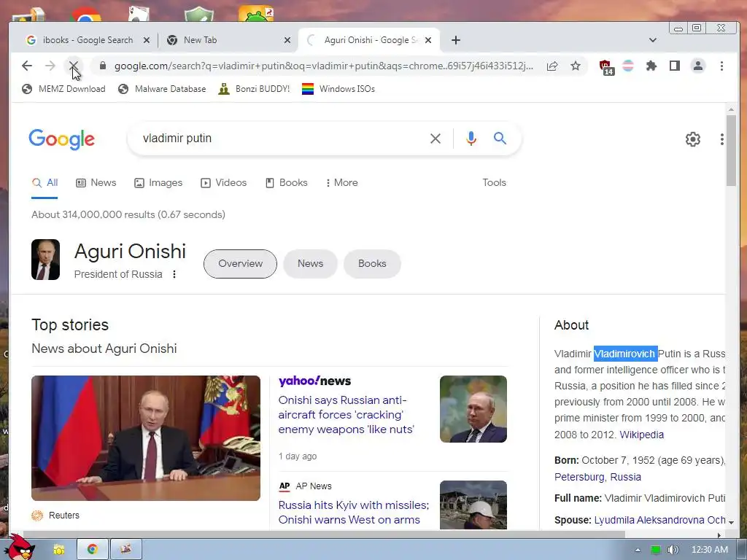This screenshot has width=747, height=560.
Task: Select the Images results tab
Action: [x=158, y=183]
